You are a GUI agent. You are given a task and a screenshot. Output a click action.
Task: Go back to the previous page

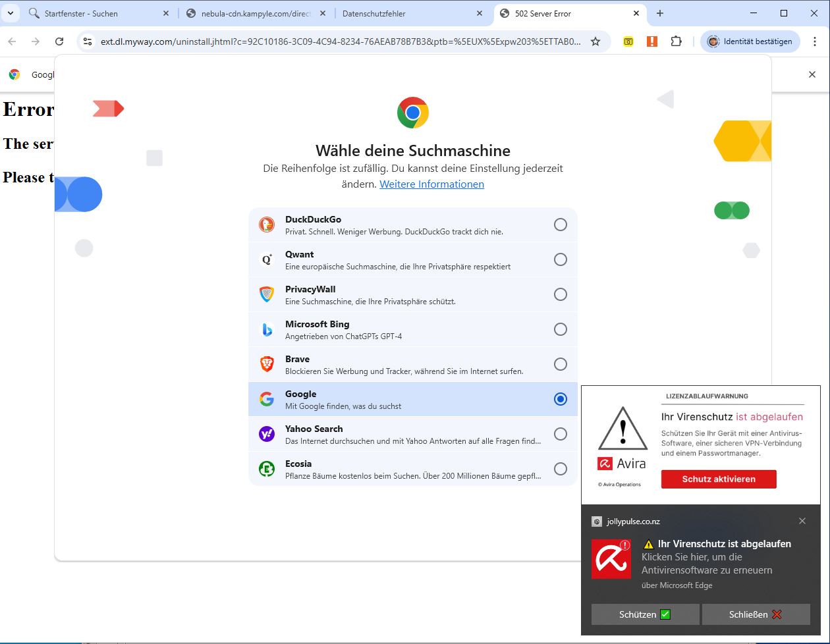[12, 41]
